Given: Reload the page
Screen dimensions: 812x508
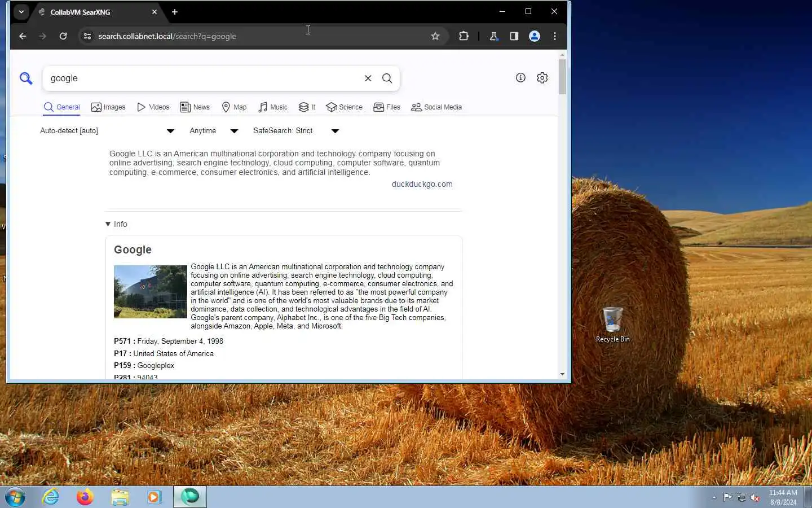Looking at the screenshot, I should click(x=63, y=36).
